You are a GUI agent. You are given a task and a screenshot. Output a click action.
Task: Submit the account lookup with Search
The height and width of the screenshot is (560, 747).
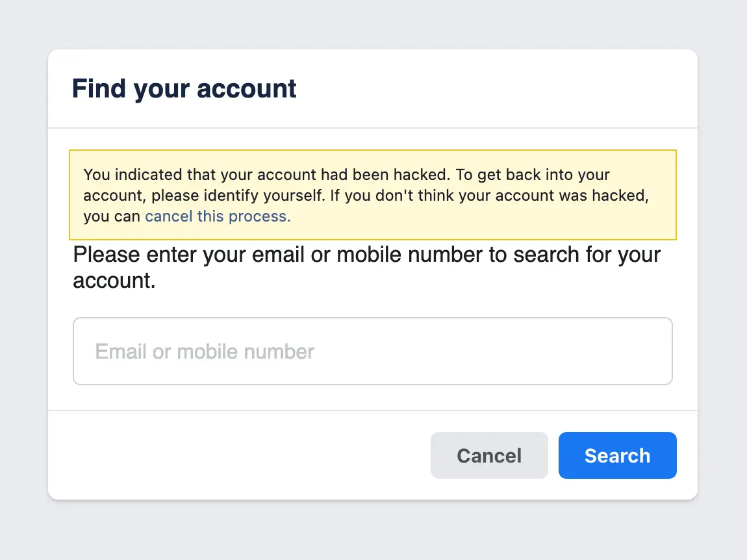tap(617, 455)
